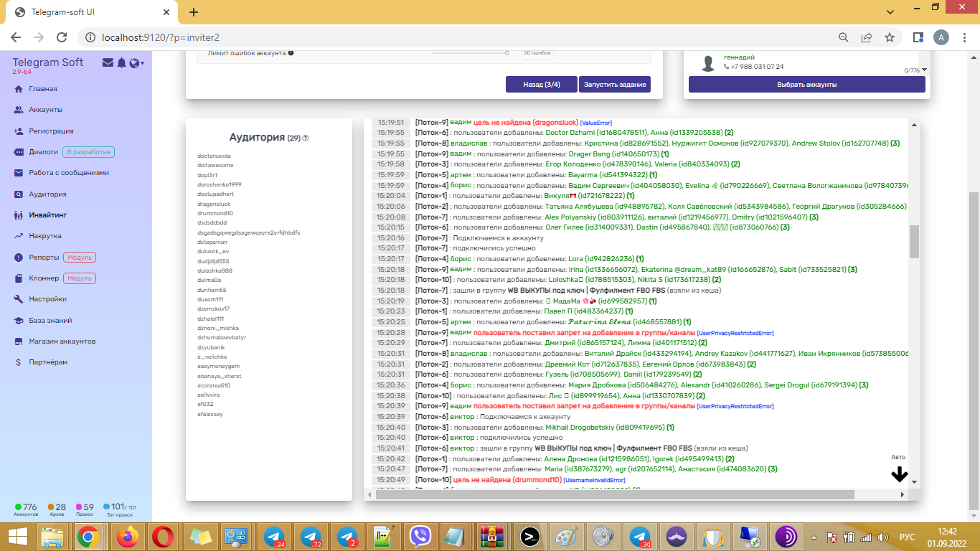Expand the globe language dropdown
Viewport: 980px width, 551px height.
coord(136,63)
